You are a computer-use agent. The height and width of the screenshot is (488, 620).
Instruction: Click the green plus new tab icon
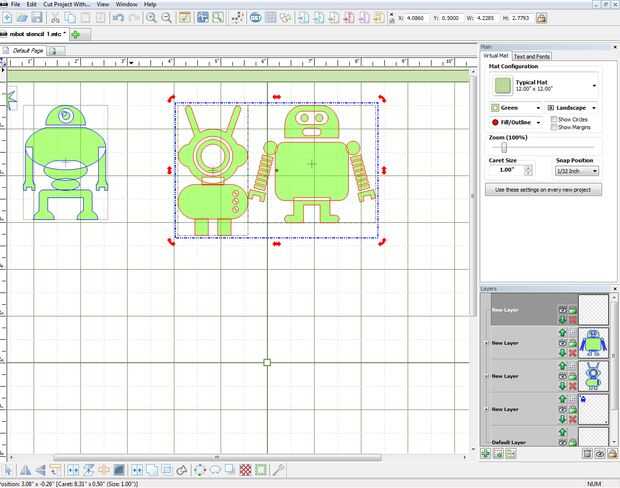[76, 34]
